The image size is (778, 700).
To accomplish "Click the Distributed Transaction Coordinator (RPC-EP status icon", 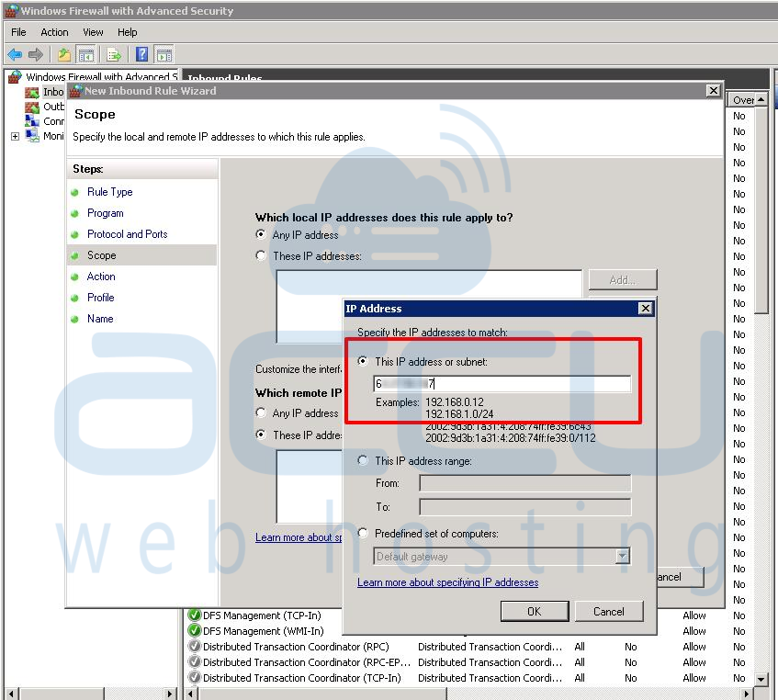I will click(195, 661).
